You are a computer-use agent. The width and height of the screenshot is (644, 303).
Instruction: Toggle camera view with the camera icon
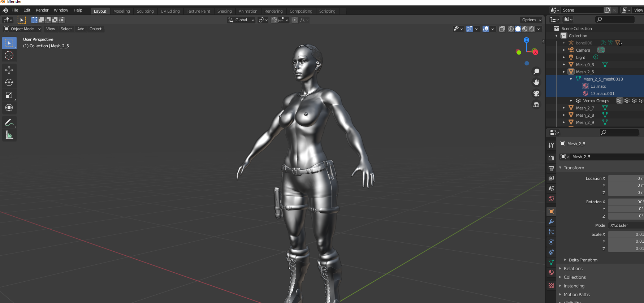click(x=536, y=94)
